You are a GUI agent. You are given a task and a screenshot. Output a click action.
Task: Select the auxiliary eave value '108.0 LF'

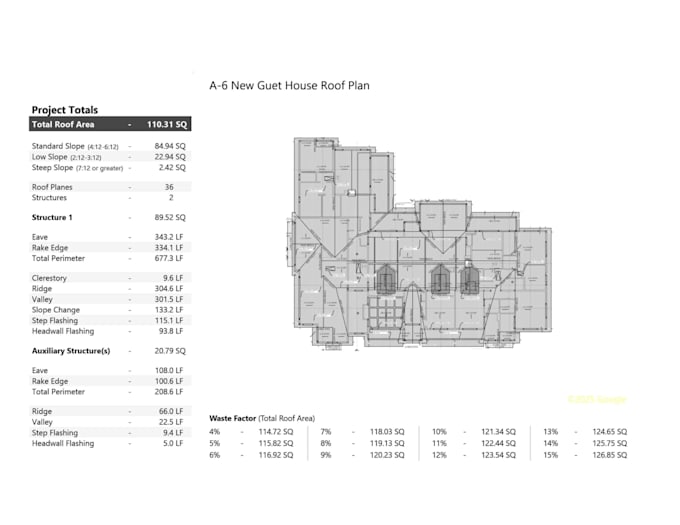click(169, 371)
